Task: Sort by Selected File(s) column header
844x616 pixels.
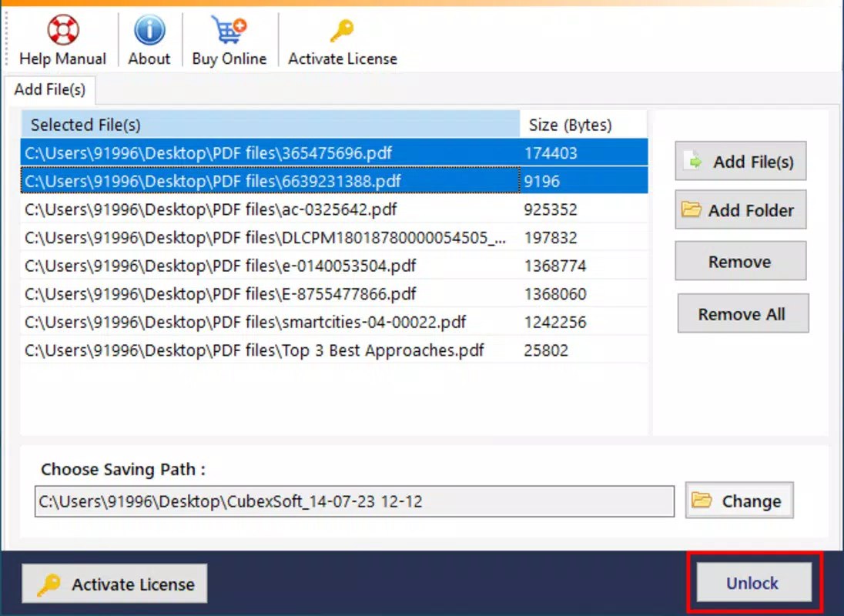Action: 270,125
